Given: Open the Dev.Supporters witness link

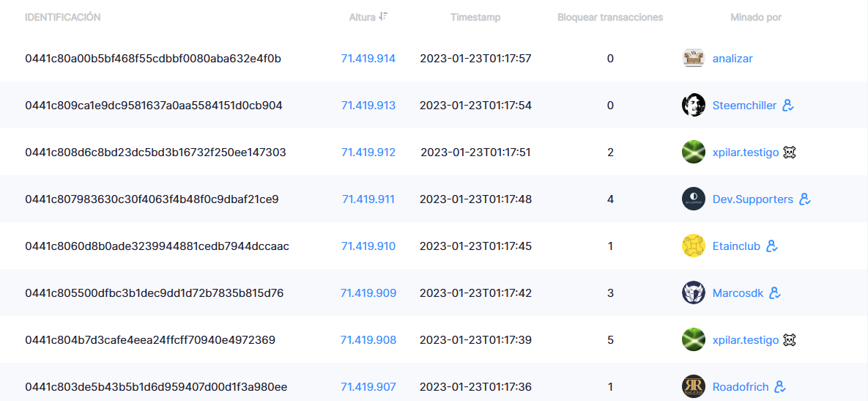Looking at the screenshot, I should 753,199.
